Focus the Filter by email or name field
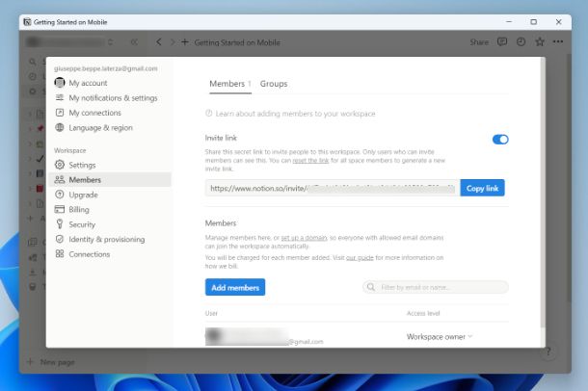 pyautogui.click(x=436, y=287)
